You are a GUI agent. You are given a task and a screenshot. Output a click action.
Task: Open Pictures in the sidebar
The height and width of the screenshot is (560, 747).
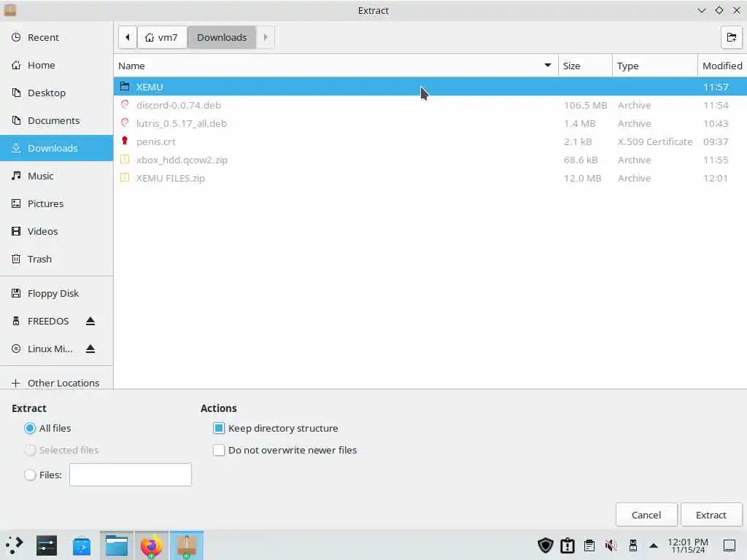pos(56,203)
